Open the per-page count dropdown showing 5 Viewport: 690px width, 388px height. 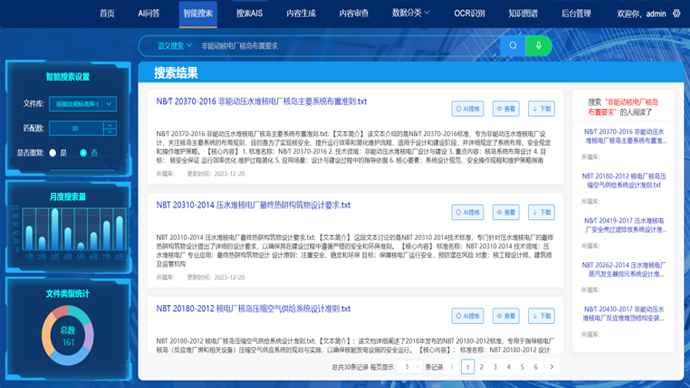coord(410,366)
